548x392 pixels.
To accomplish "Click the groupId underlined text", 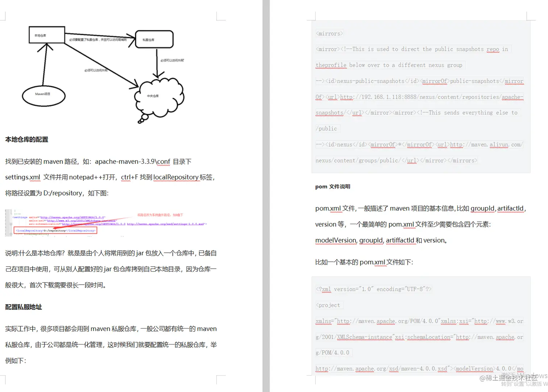I will pos(482,208).
